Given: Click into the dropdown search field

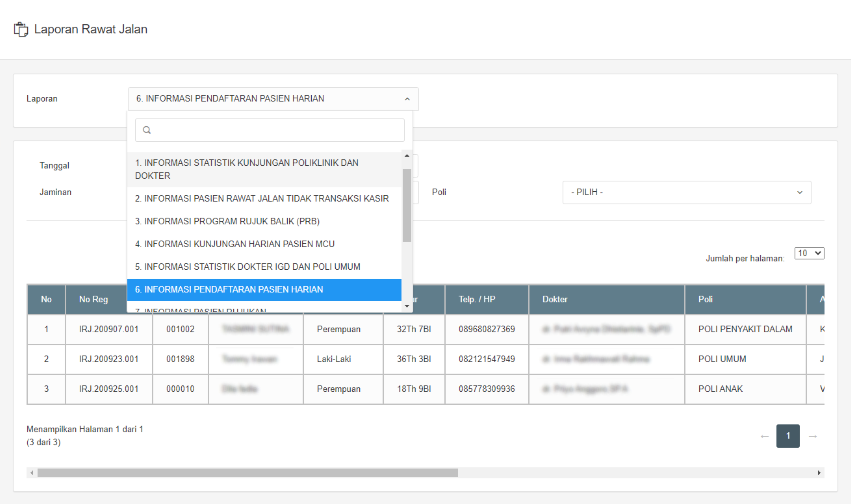Looking at the screenshot, I should [x=275, y=130].
